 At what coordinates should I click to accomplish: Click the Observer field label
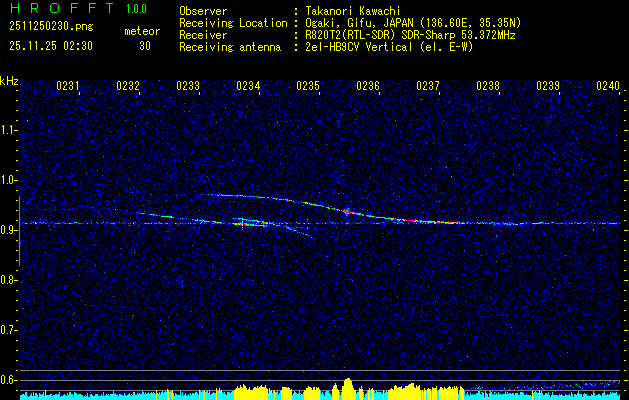pyautogui.click(x=203, y=11)
